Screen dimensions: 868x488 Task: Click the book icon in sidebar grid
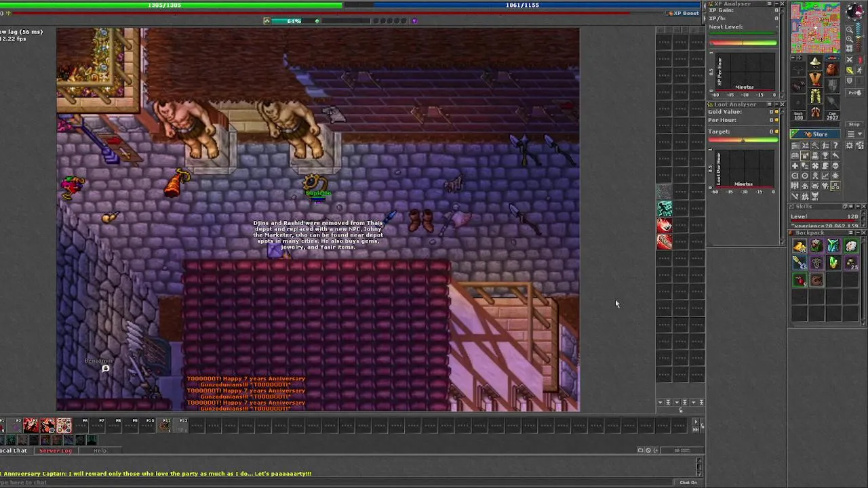coord(795,156)
